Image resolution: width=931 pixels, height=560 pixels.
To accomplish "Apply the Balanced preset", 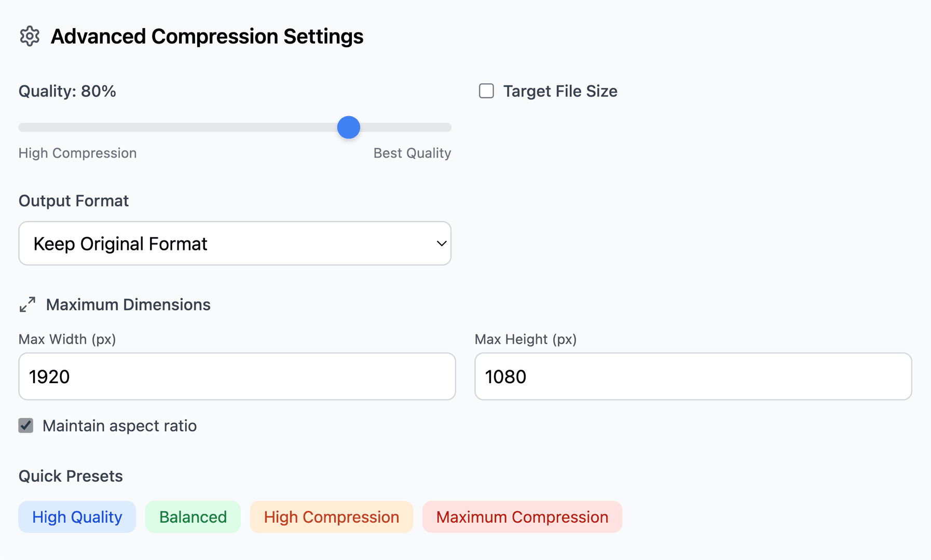I will pos(193,516).
